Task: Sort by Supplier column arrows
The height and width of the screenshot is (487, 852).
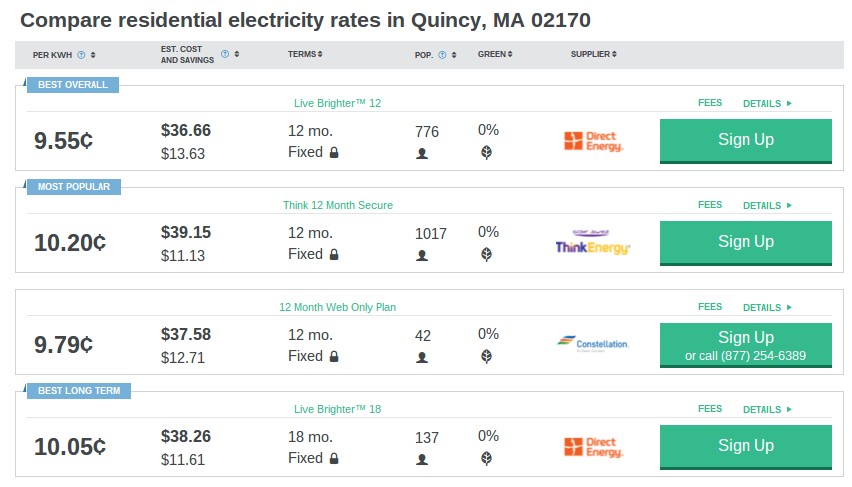Action: coord(614,54)
